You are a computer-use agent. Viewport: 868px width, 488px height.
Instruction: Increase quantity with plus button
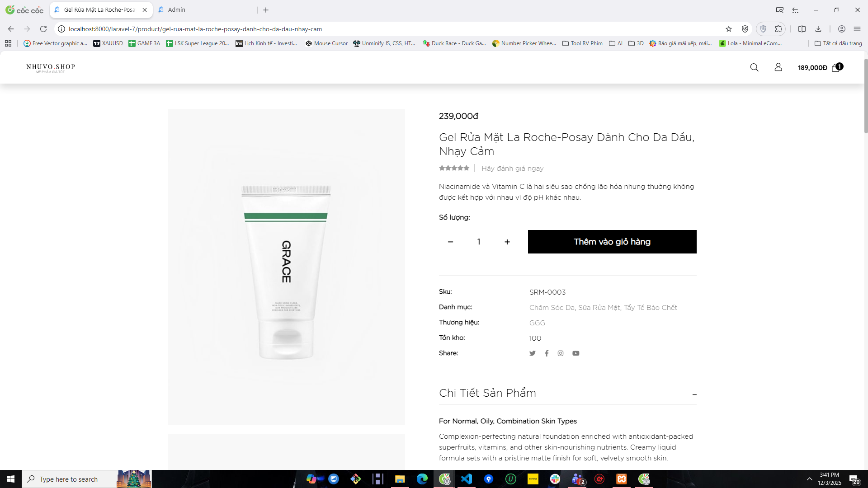[x=507, y=242]
